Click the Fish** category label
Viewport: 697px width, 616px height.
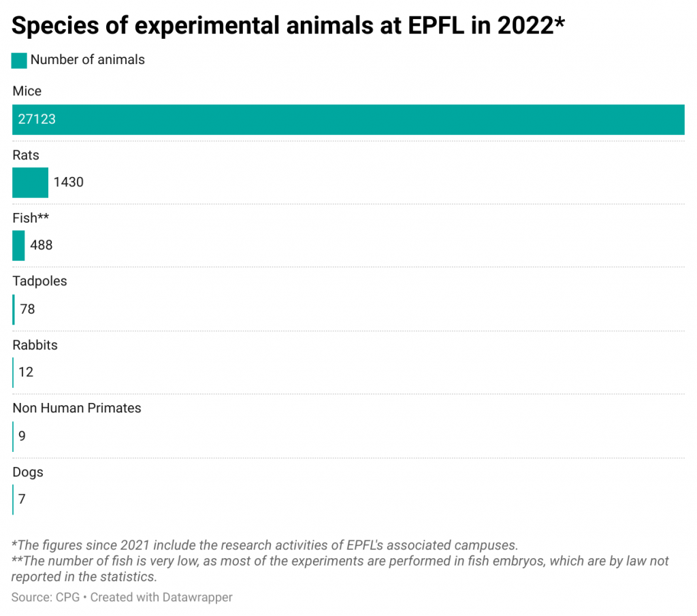[31, 218]
